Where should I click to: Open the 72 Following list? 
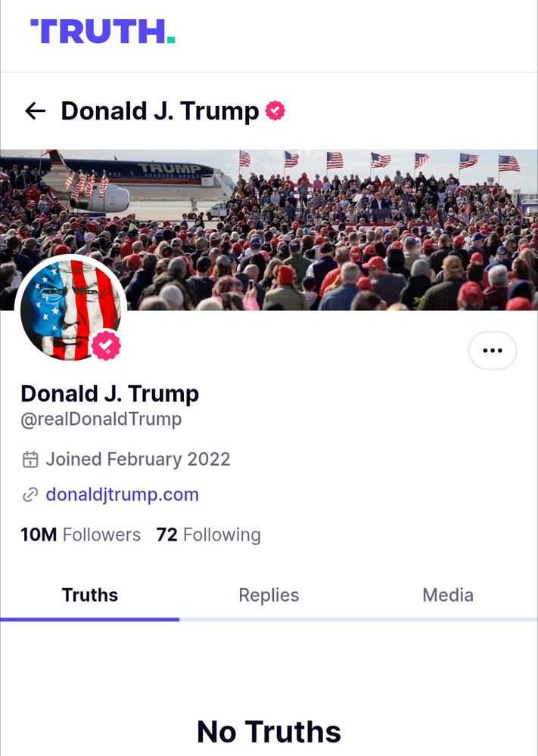click(208, 534)
